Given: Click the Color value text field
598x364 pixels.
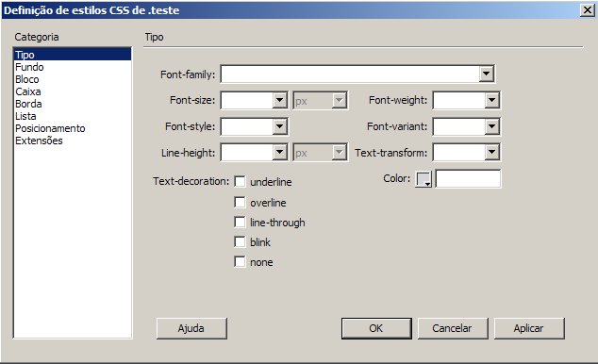Looking at the screenshot, I should click(x=468, y=179).
